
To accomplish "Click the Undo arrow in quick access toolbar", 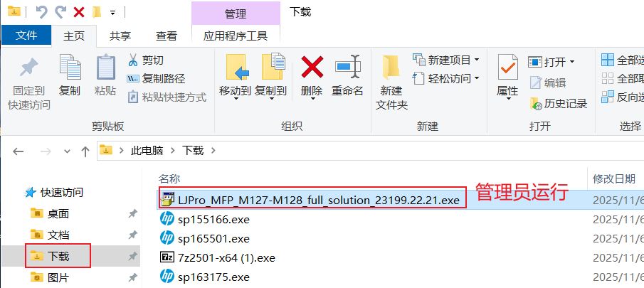I will coord(41,12).
